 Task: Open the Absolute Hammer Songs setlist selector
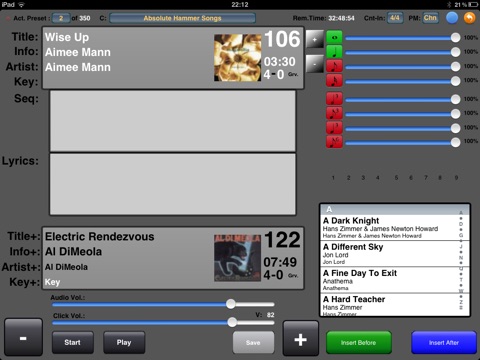coord(183,18)
